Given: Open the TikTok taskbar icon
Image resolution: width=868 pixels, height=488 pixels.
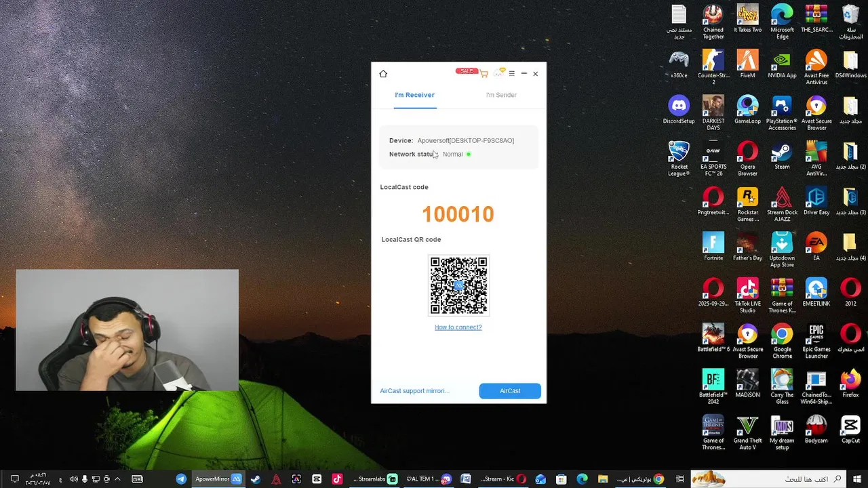Looking at the screenshot, I should [x=337, y=479].
